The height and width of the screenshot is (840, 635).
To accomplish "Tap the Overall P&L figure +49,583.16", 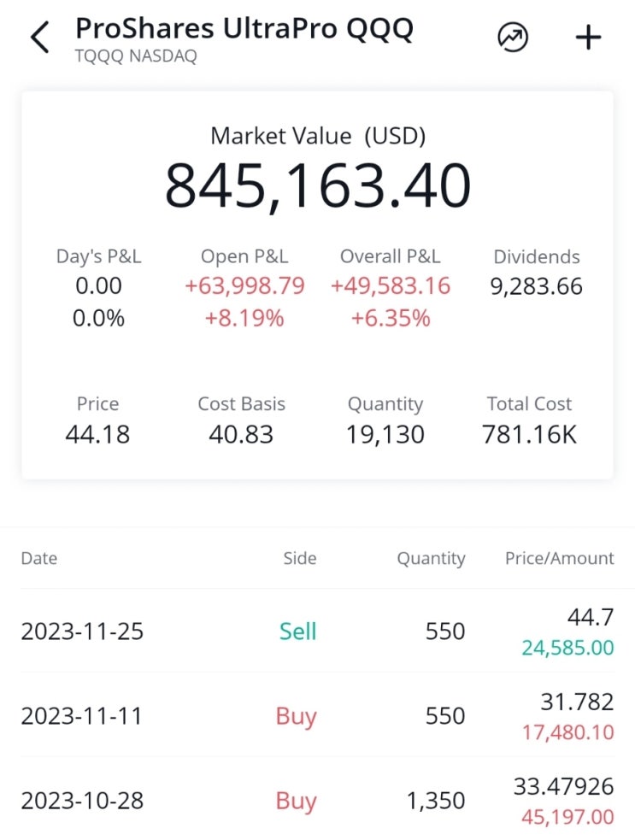I will coord(390,286).
